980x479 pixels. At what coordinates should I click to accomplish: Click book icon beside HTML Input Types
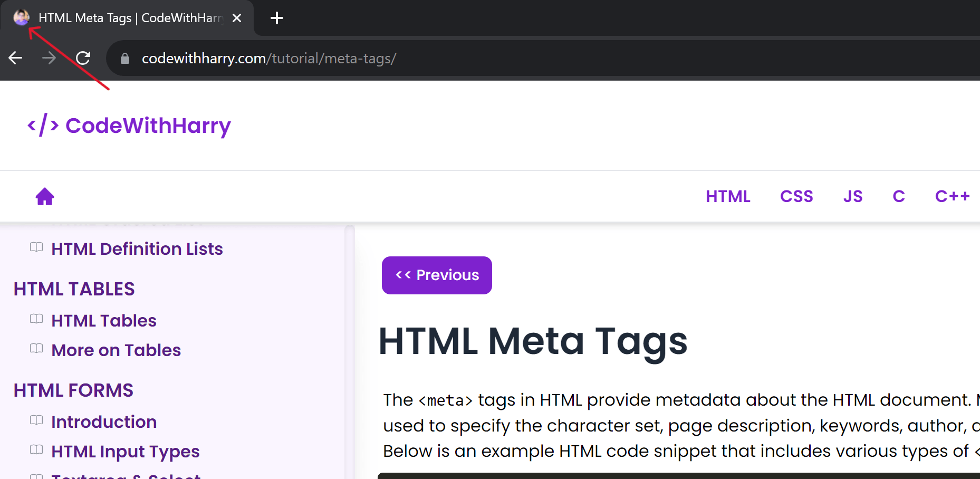pos(36,449)
